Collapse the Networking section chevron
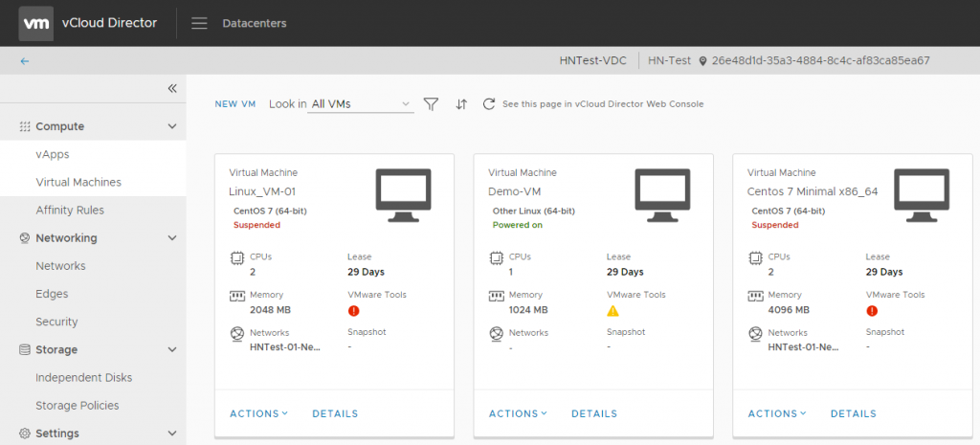Screen dimensions: 980x445 (172, 238)
